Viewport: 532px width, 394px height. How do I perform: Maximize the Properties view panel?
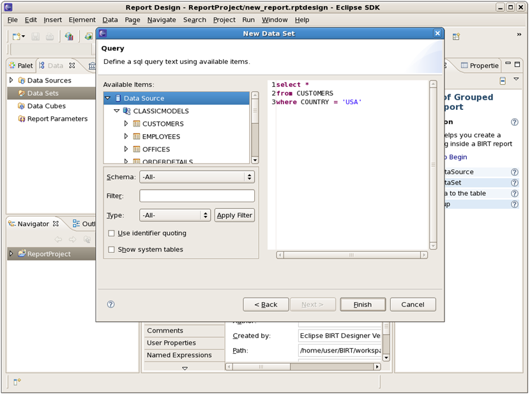(517, 64)
